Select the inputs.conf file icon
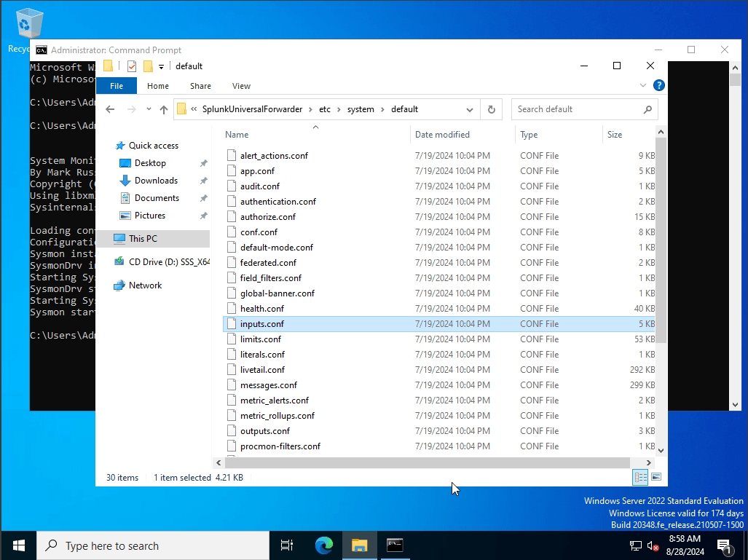The width and height of the screenshot is (748, 560). (232, 324)
